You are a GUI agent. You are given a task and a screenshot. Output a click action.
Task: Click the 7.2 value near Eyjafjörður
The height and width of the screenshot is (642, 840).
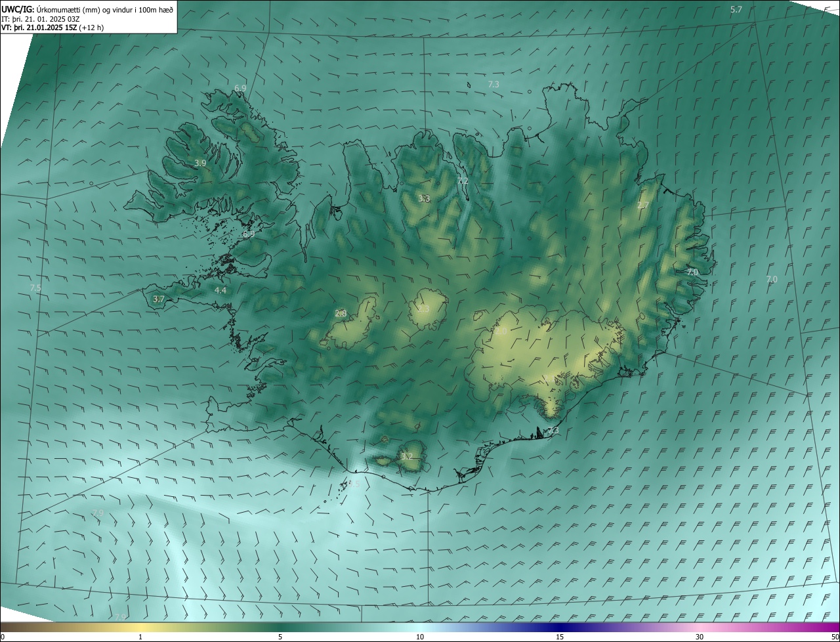[x=463, y=181]
